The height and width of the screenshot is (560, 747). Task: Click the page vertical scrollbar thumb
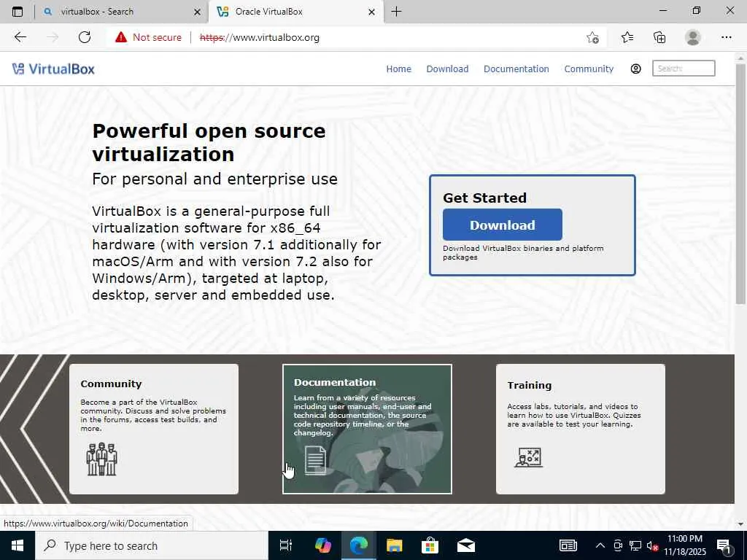pyautogui.click(x=740, y=183)
